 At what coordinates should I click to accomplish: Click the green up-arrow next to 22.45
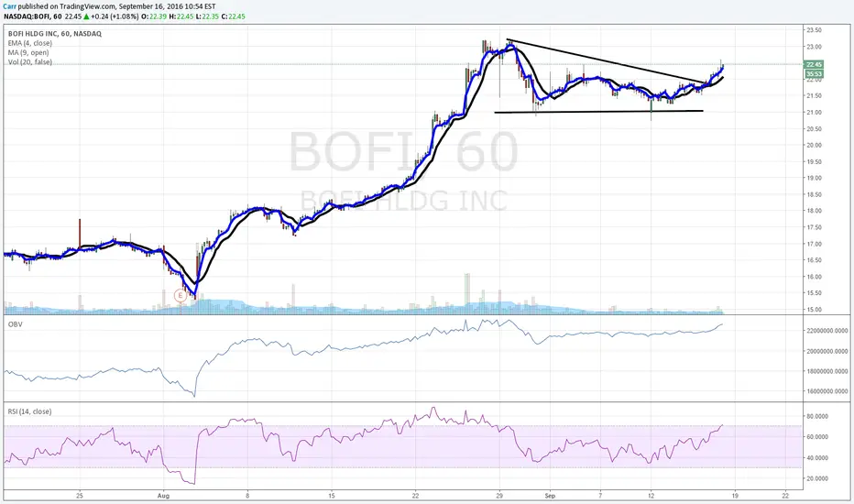86,16
